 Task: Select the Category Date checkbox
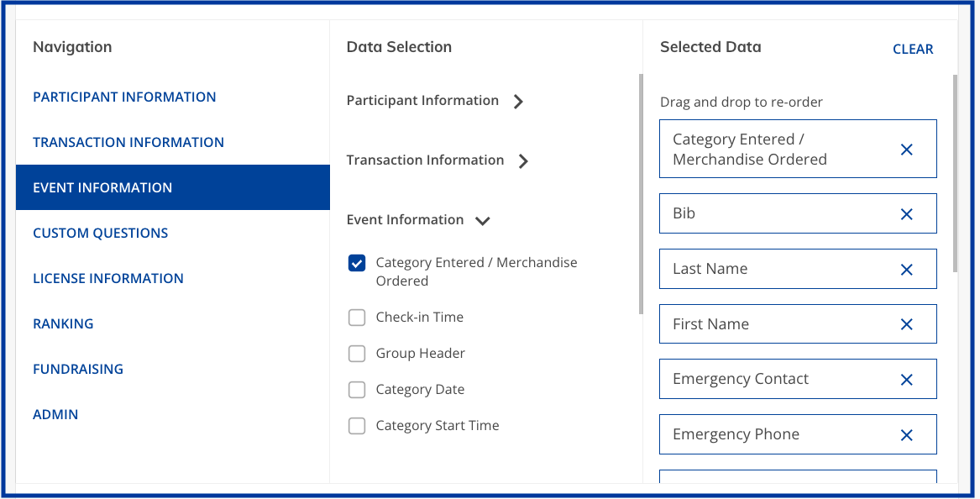[x=357, y=390]
